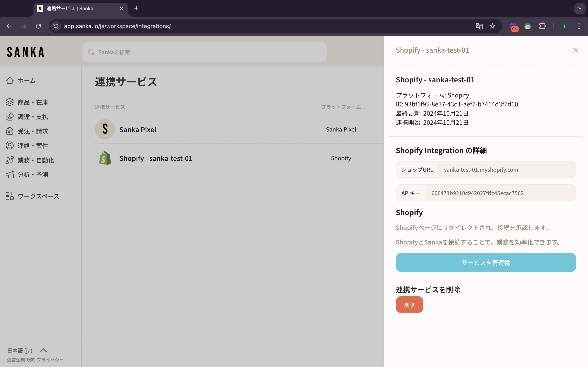This screenshot has height=367, width=588.
Task: Click the Shopify bag logo in list
Action: pos(105,158)
